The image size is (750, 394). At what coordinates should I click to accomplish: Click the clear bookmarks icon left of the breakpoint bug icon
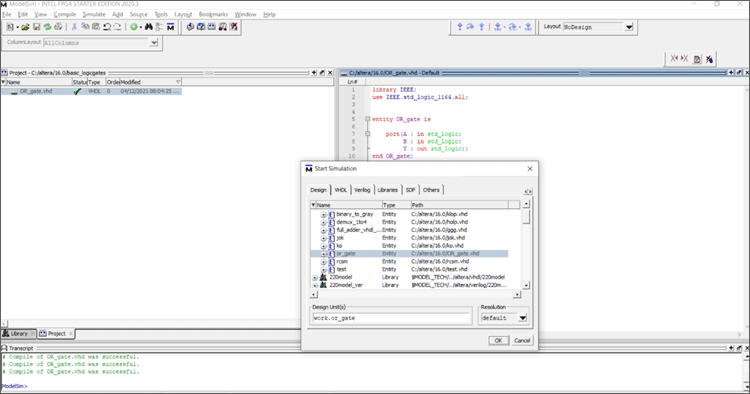(x=697, y=59)
